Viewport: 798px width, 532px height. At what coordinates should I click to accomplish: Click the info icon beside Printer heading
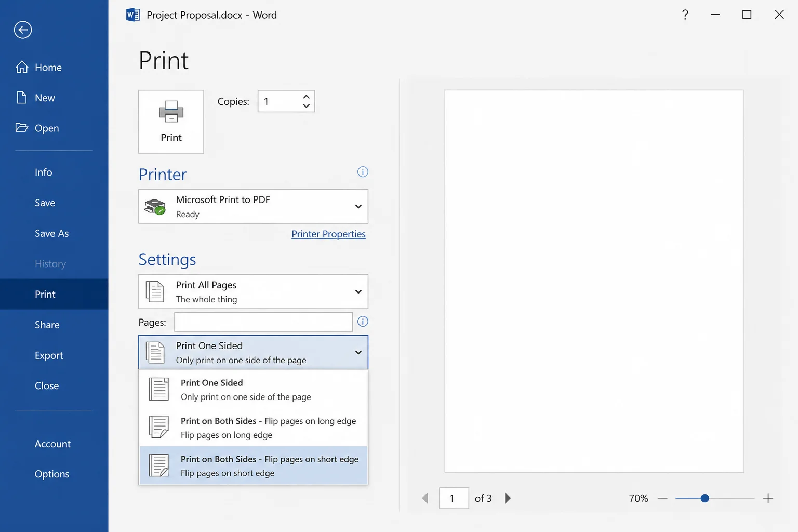tap(363, 172)
